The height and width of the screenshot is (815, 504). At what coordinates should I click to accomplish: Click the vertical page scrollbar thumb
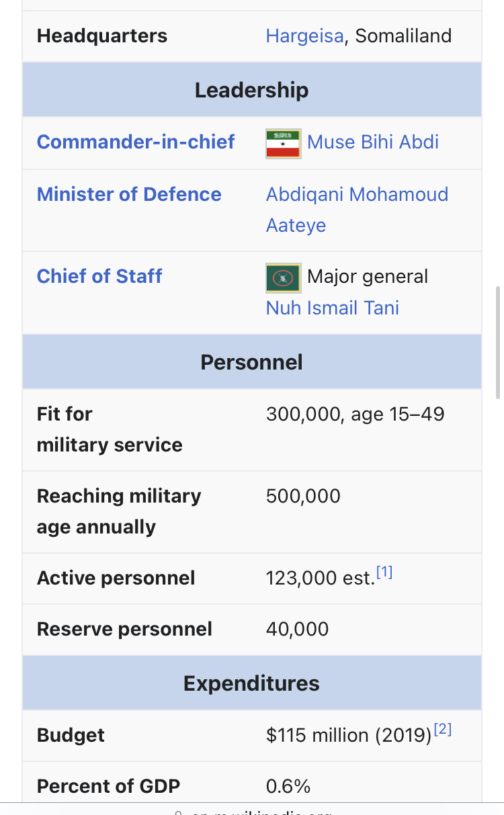[497, 343]
